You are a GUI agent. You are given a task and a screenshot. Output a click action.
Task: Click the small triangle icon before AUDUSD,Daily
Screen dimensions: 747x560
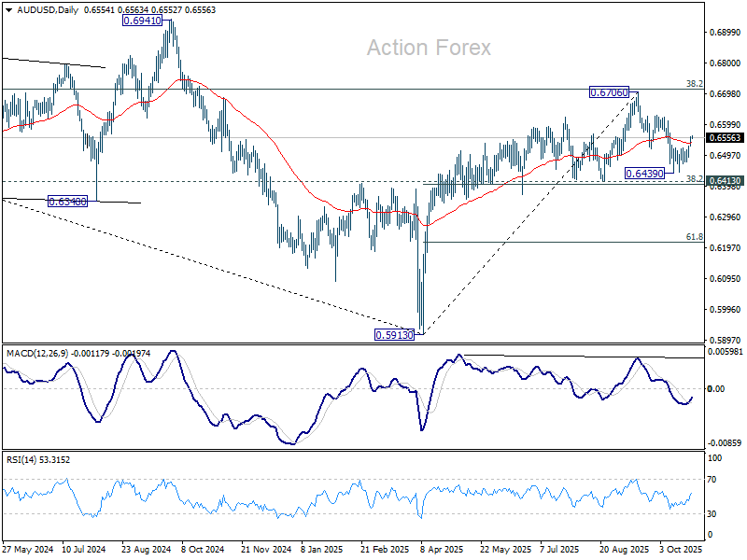click(x=6, y=9)
